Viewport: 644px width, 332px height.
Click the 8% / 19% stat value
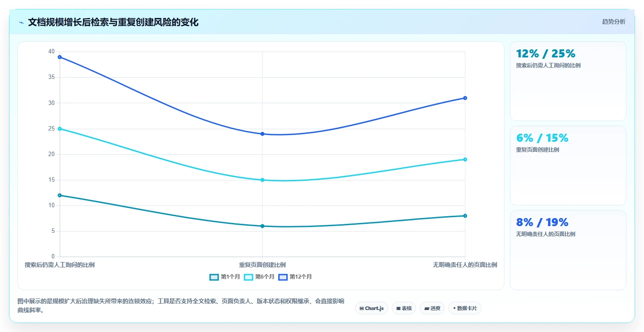coord(542,222)
